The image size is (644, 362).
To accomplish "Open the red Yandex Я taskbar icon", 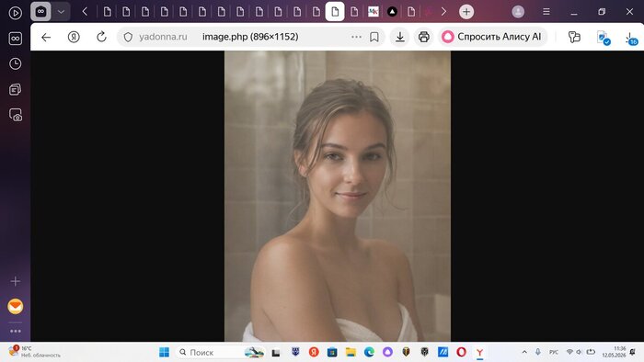I will tap(314, 352).
